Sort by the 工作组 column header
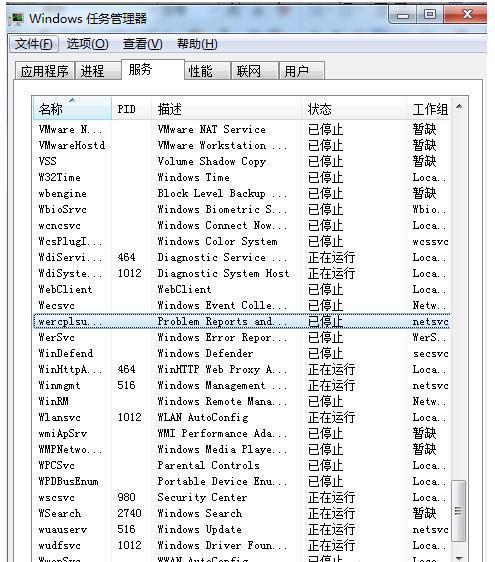Image resolution: width=495 pixels, height=562 pixels. pos(428,109)
